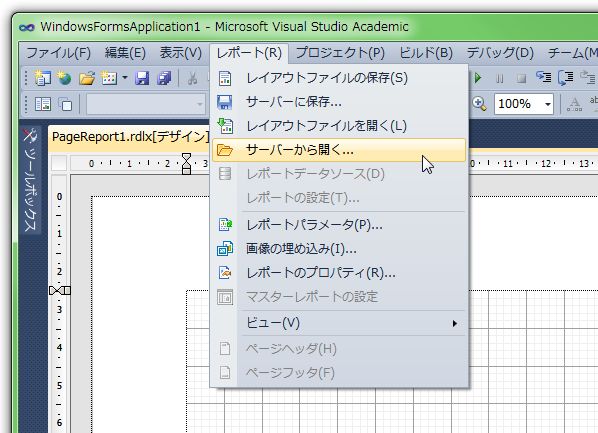Image resolution: width=598 pixels, height=433 pixels.
Task: Open the プロジェクト(P) menu
Action: (340, 53)
